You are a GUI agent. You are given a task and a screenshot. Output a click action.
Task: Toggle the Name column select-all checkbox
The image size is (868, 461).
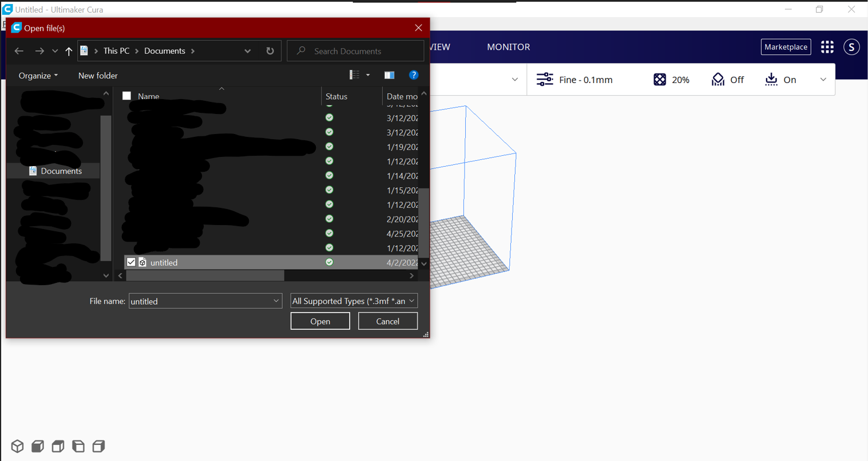click(x=126, y=96)
